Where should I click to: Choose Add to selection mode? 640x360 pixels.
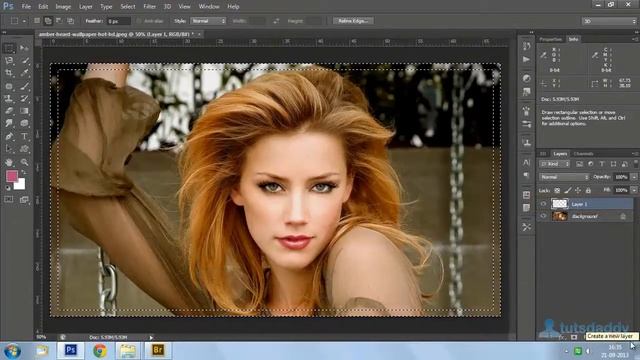(48, 21)
